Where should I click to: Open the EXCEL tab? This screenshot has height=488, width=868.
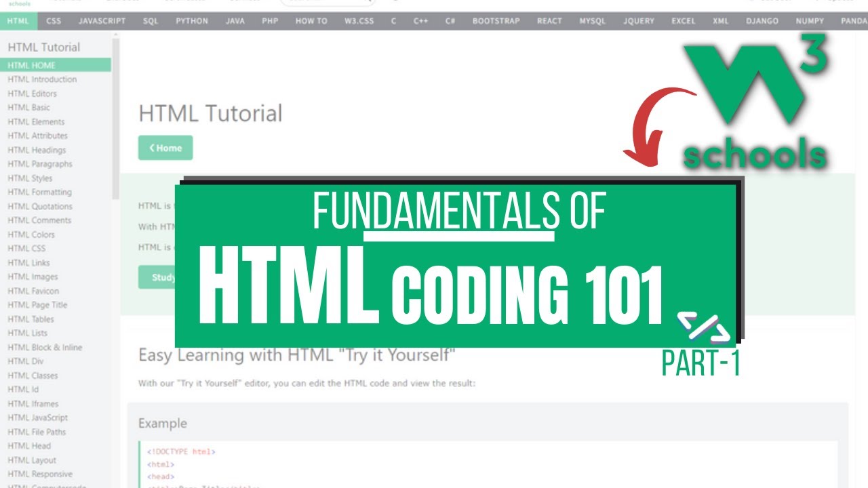pyautogui.click(x=684, y=21)
